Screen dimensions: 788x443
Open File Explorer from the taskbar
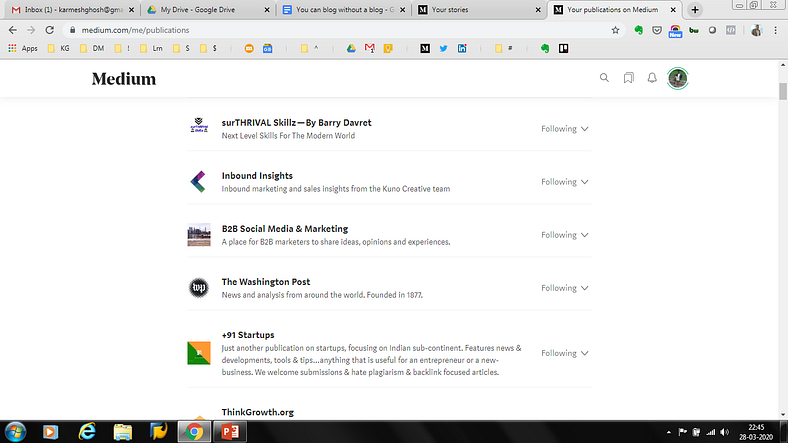123,432
